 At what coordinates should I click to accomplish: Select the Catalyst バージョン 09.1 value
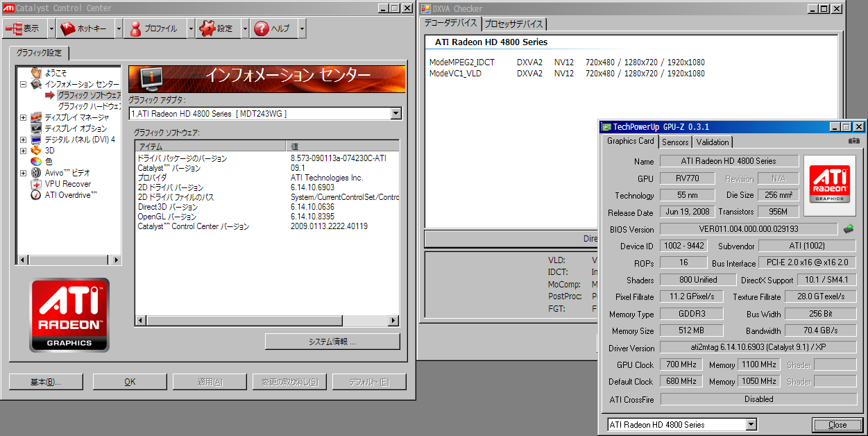coord(298,168)
